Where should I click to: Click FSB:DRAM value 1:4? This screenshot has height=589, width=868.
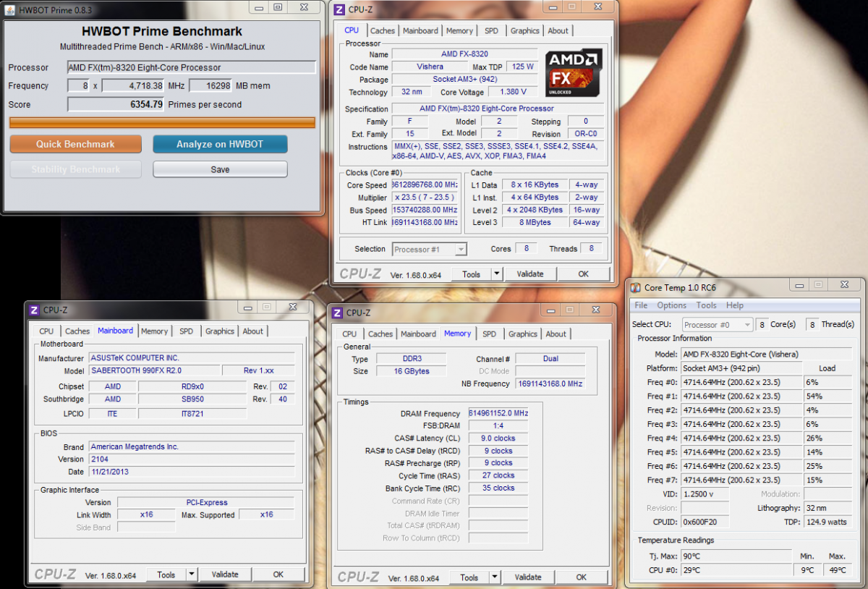(x=498, y=426)
